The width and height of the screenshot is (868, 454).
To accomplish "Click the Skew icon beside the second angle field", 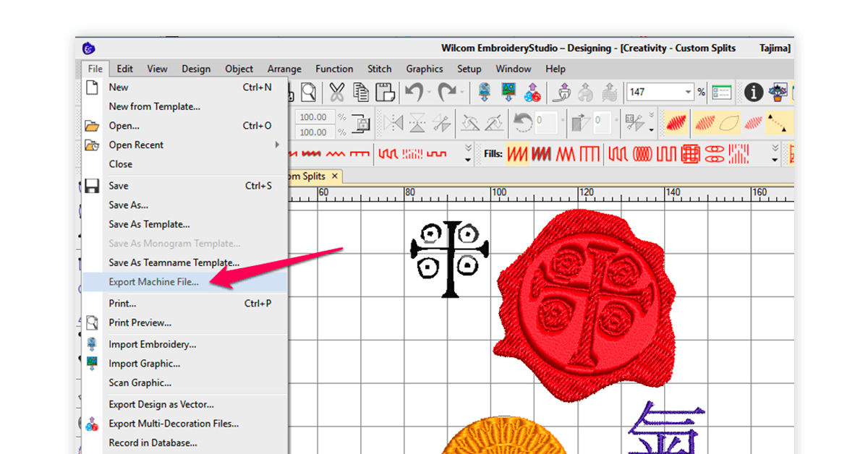I will 581,123.
